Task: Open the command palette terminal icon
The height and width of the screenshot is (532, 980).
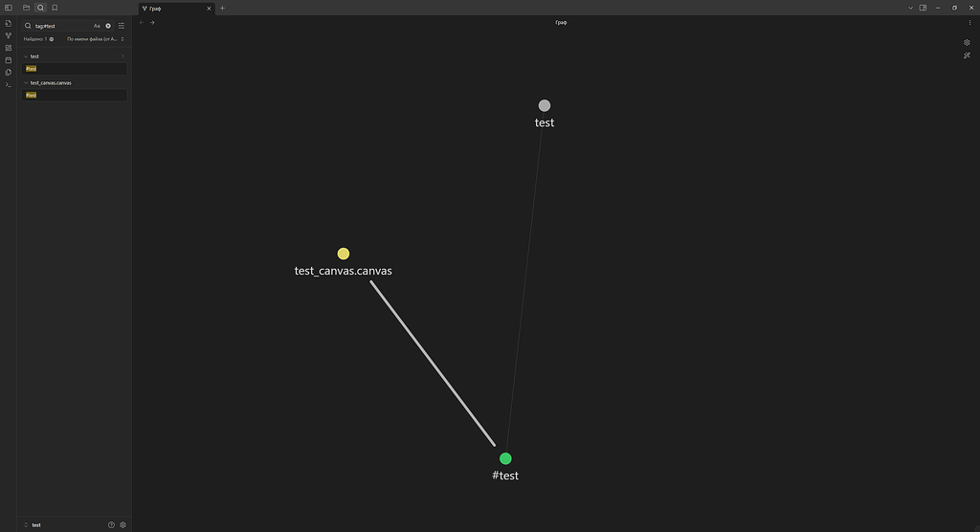Action: pos(8,84)
